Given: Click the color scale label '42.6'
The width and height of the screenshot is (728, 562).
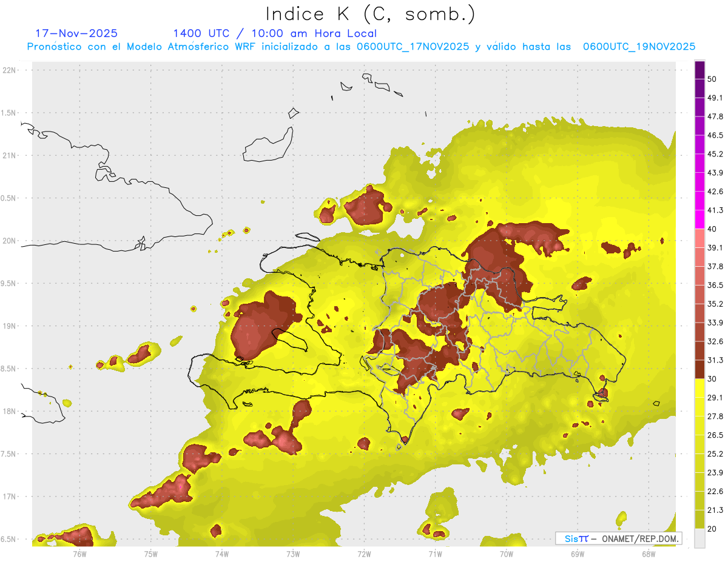Looking at the screenshot, I should tap(715, 192).
